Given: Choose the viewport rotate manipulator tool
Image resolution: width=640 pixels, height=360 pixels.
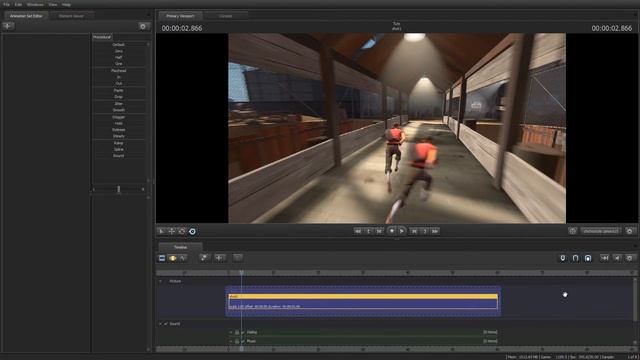Looking at the screenshot, I should [182, 231].
